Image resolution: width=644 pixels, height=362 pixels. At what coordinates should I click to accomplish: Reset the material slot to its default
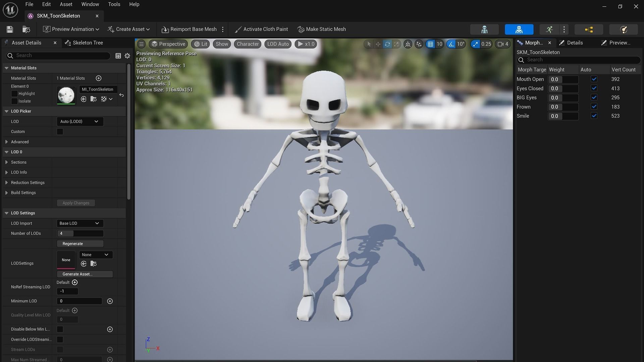[121, 95]
